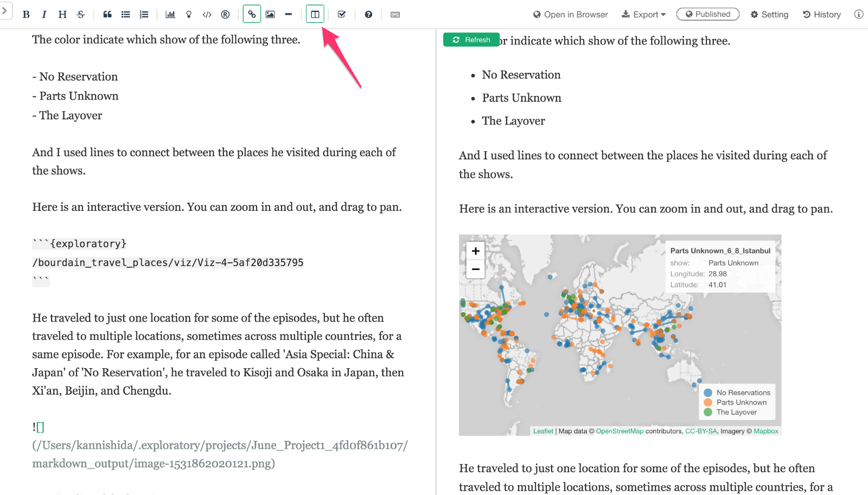Insert a horizontal rule line
Viewport: 868px width, 495px height.
tap(288, 15)
